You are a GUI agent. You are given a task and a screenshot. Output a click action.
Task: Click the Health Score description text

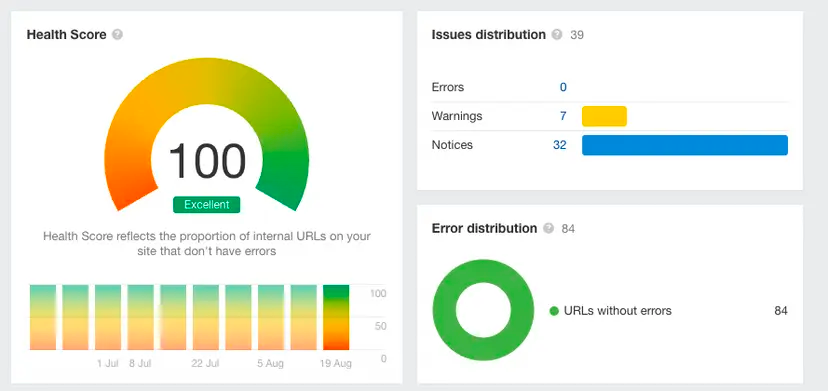[206, 244]
